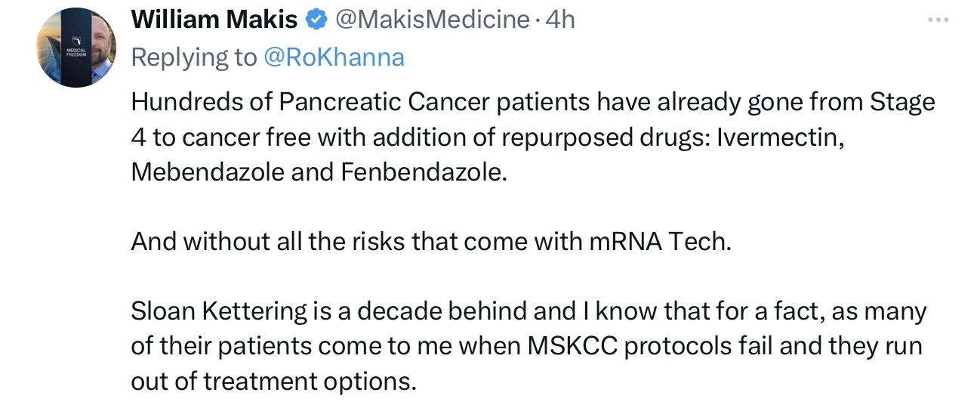Click the "mRNA Tech" phrase
980x408 pixels.
[658, 242]
